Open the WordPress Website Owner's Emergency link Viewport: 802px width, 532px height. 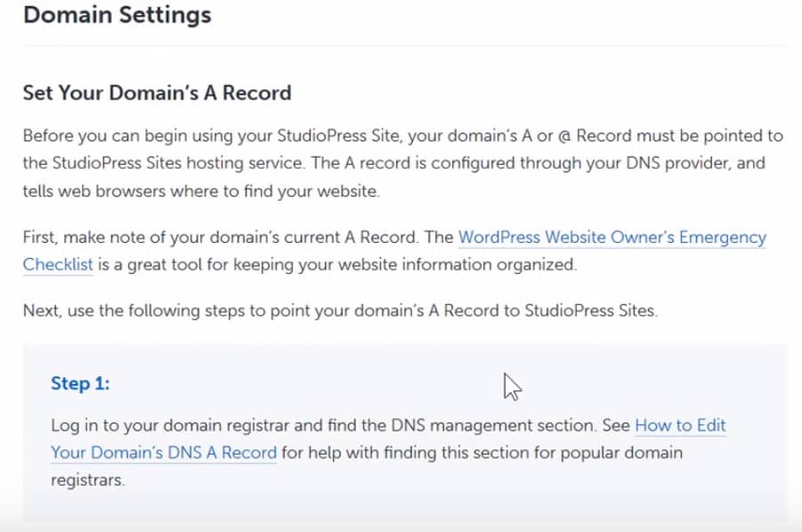click(612, 238)
